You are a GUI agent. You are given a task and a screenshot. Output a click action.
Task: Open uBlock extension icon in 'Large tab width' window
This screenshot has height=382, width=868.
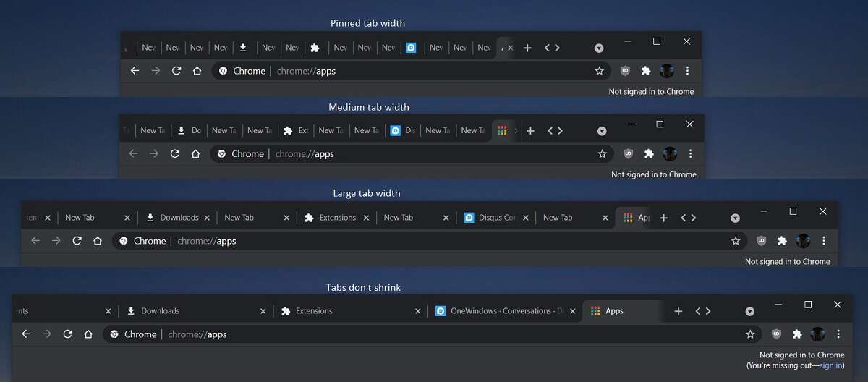tap(761, 241)
